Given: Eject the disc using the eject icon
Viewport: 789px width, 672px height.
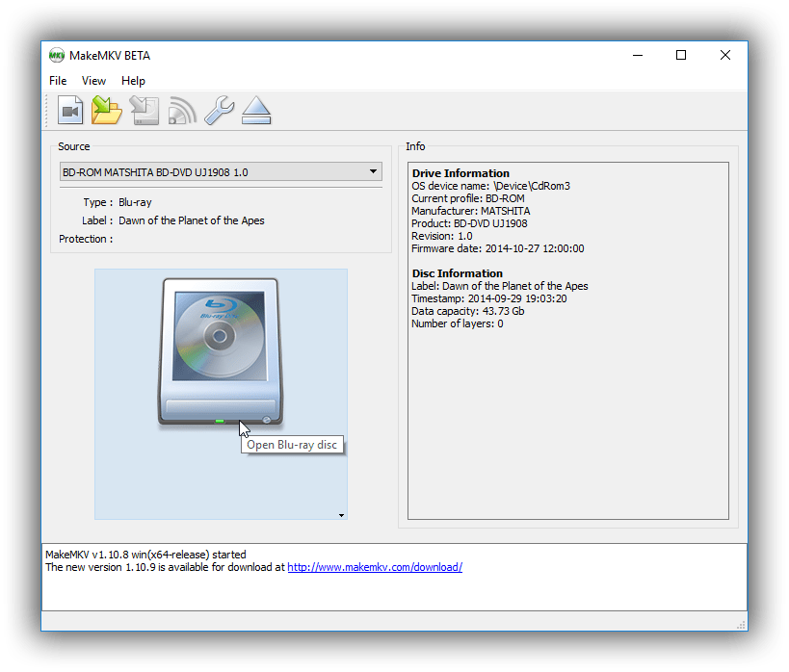Looking at the screenshot, I should pyautogui.click(x=255, y=110).
